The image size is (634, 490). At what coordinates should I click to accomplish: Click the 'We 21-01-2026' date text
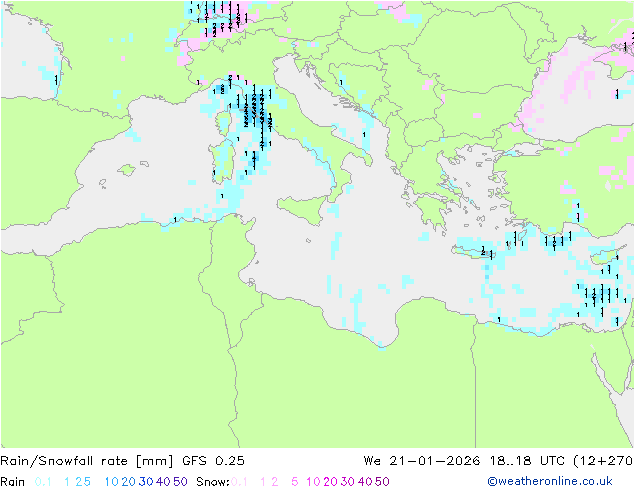[x=422, y=461]
